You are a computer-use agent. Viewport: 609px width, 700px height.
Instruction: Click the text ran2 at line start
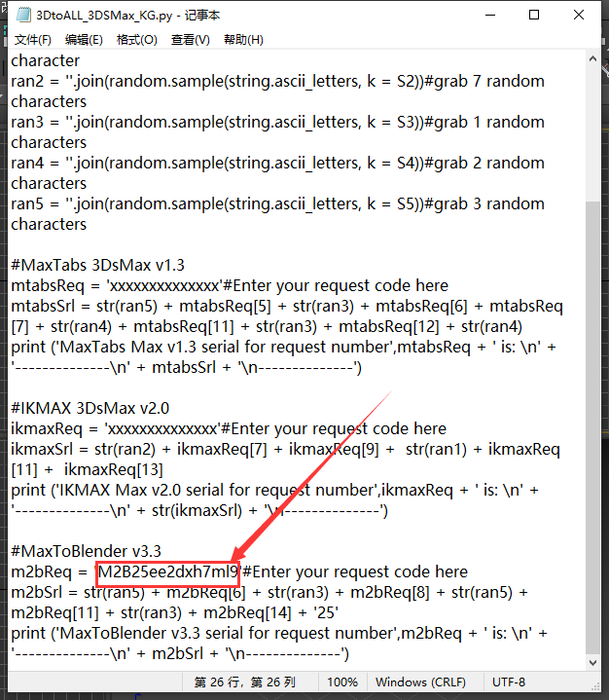click(x=27, y=81)
